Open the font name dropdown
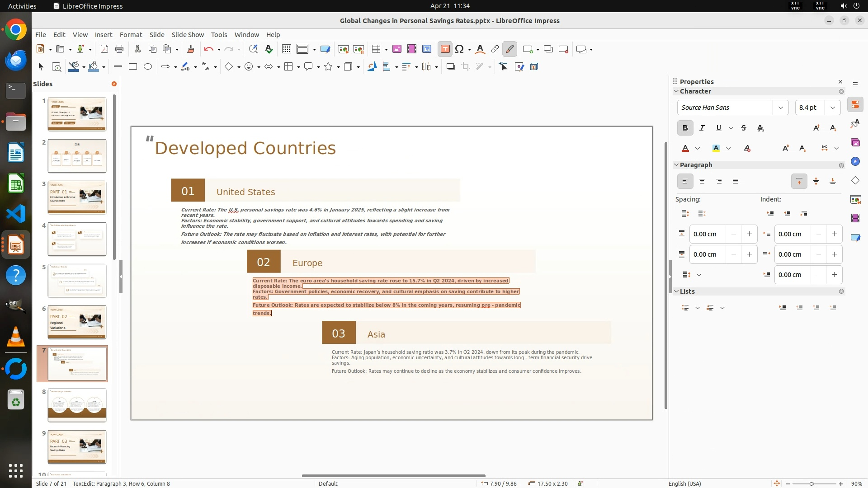This screenshot has height=488, width=868. [780, 108]
